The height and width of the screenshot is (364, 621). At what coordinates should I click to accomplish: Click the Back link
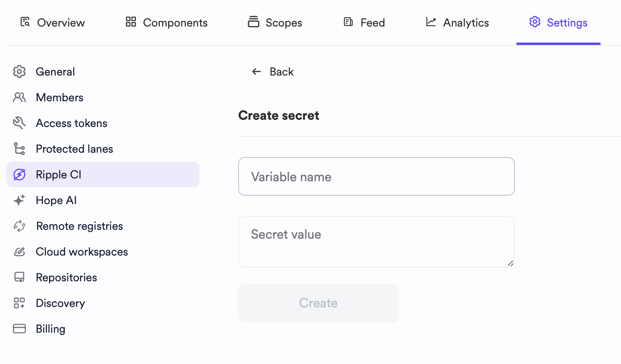[x=273, y=72]
